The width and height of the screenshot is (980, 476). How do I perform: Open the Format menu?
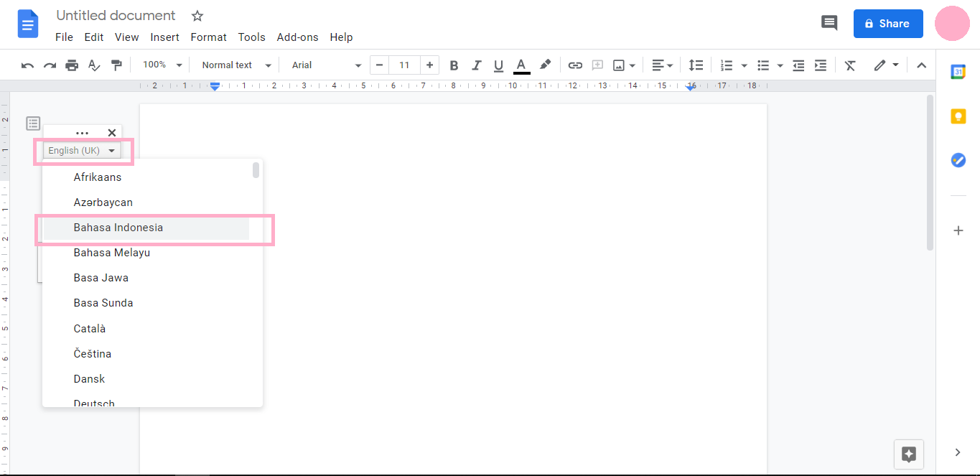[208, 37]
